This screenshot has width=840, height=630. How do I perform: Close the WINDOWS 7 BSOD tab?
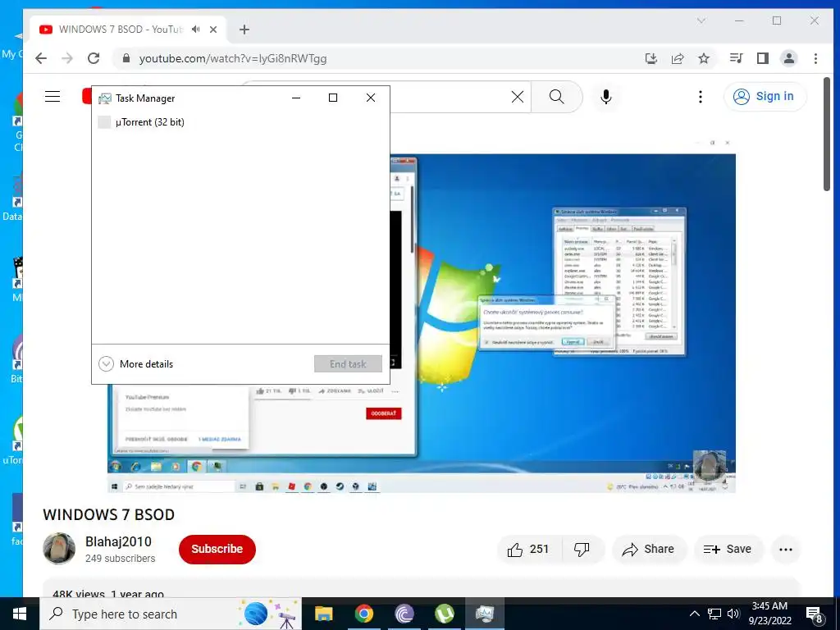click(213, 30)
